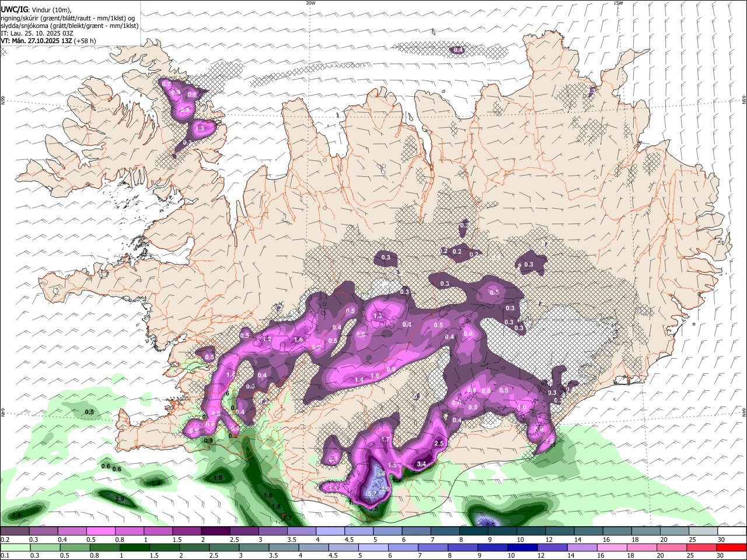747x560 pixels.
Task: Click the title text 'UWC/IG: Vindur (10m),'
Action: [35, 10]
